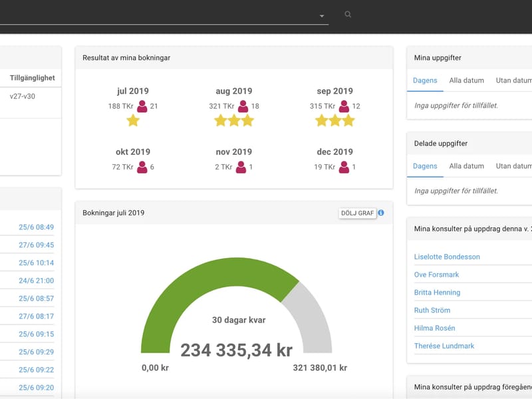Click the person icon under nov 2019
The width and height of the screenshot is (532, 399).
click(x=241, y=167)
